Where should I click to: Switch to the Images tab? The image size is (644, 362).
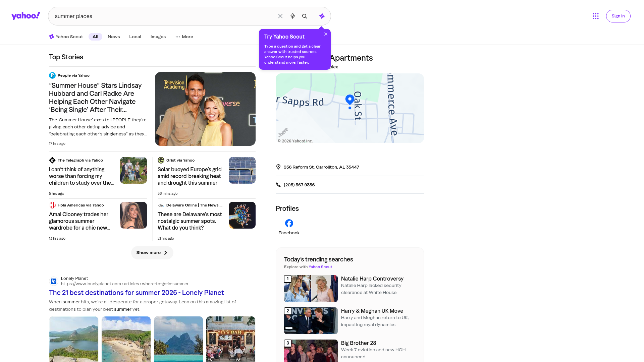tap(158, 37)
